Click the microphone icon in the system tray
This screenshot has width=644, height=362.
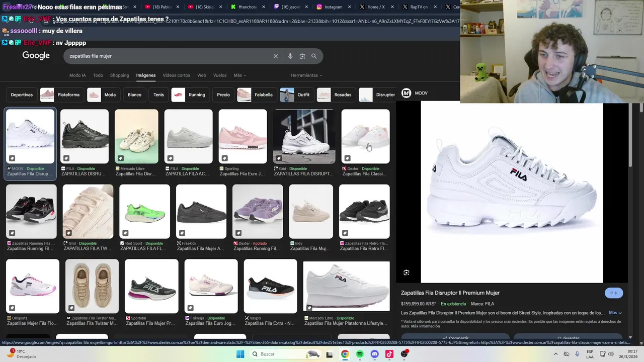coord(578,354)
